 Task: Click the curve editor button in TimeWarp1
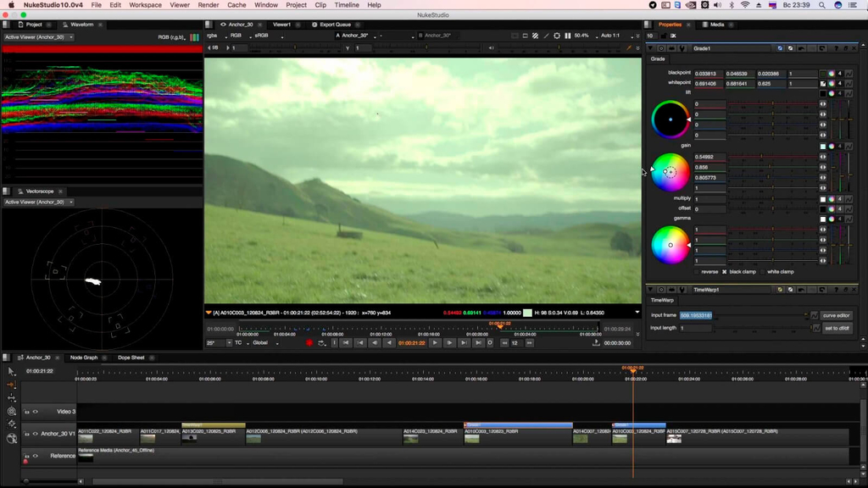pos(837,315)
